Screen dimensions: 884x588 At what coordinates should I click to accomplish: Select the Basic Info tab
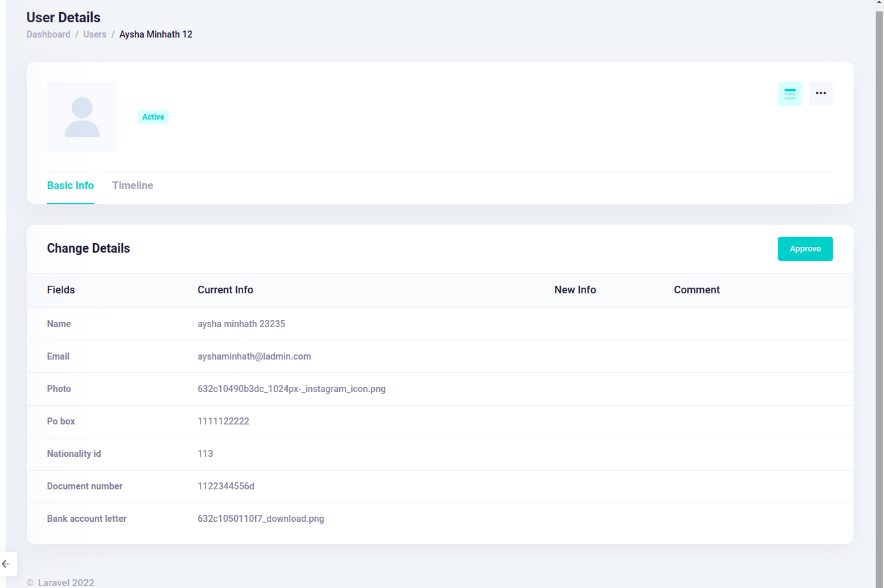point(71,186)
